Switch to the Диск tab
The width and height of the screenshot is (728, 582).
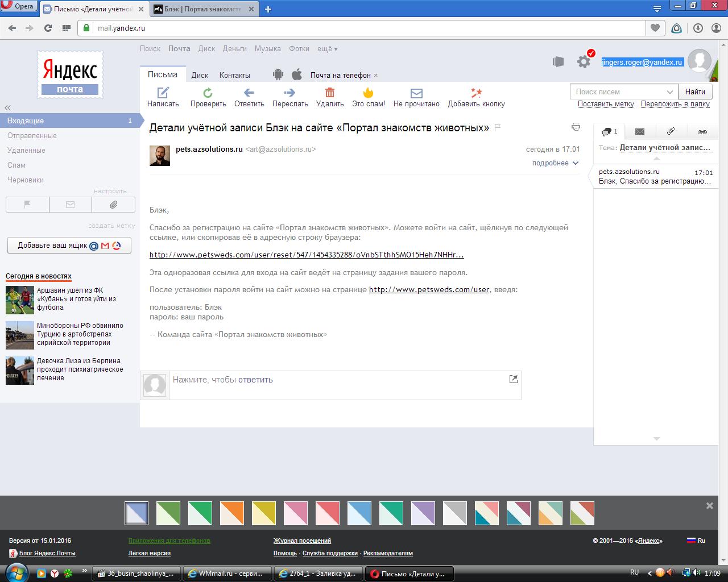(200, 75)
